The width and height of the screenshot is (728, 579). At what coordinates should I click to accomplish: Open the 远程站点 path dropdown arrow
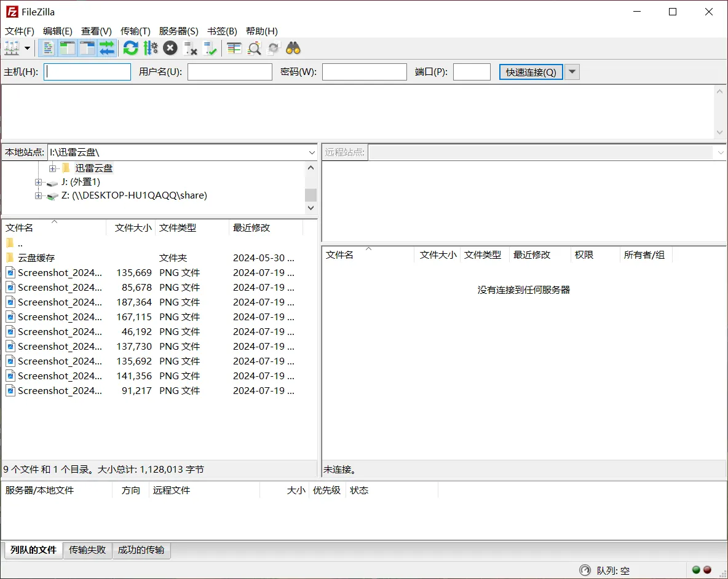[x=721, y=152]
